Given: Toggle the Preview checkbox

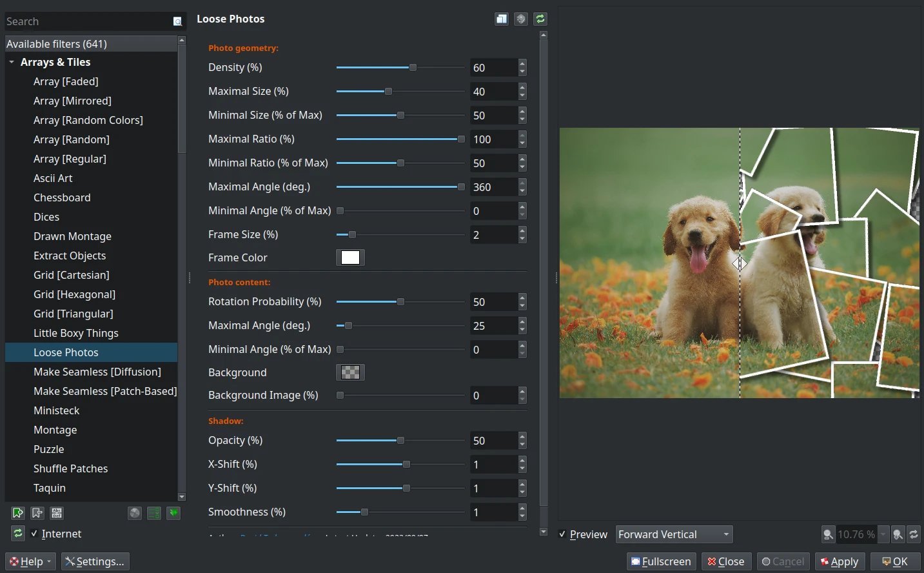Looking at the screenshot, I should tap(562, 534).
